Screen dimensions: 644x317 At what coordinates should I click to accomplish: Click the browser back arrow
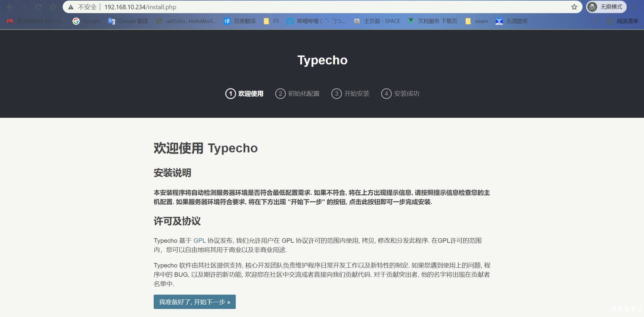tap(10, 7)
